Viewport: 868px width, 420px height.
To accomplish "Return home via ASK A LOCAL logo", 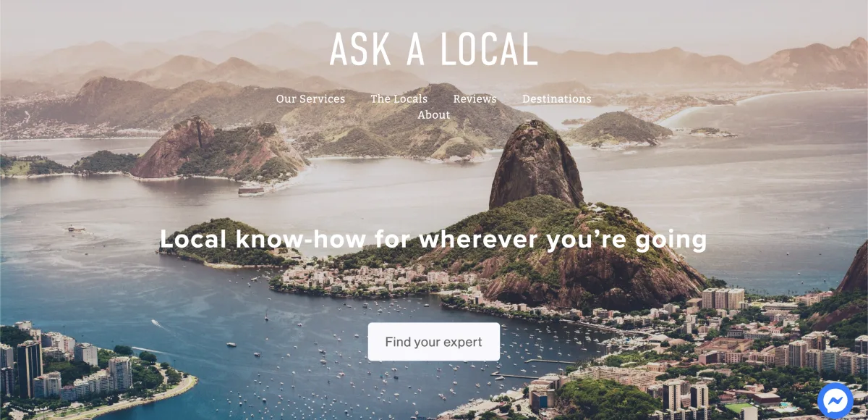I will coord(434,50).
